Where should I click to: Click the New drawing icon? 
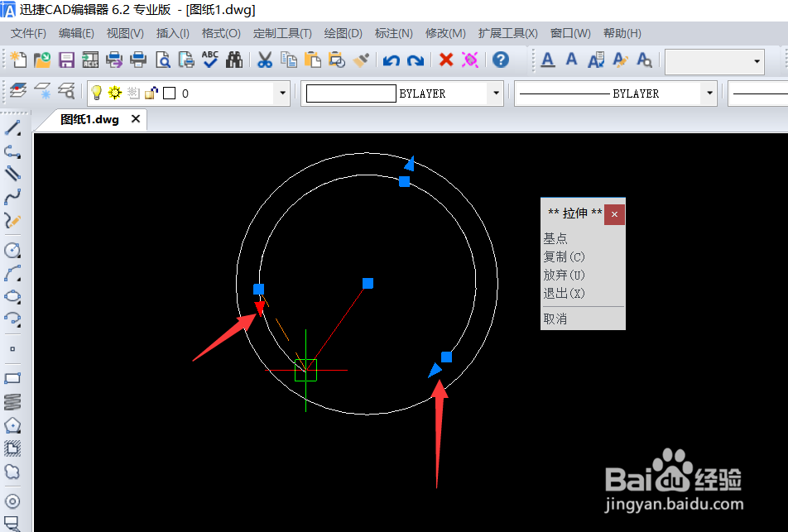18,60
